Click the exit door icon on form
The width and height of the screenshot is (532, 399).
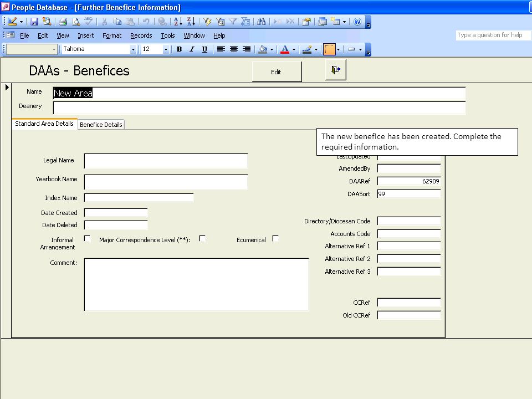(336, 70)
